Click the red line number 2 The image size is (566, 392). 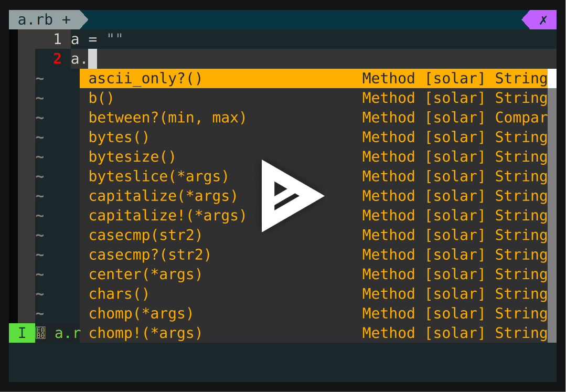click(x=57, y=58)
